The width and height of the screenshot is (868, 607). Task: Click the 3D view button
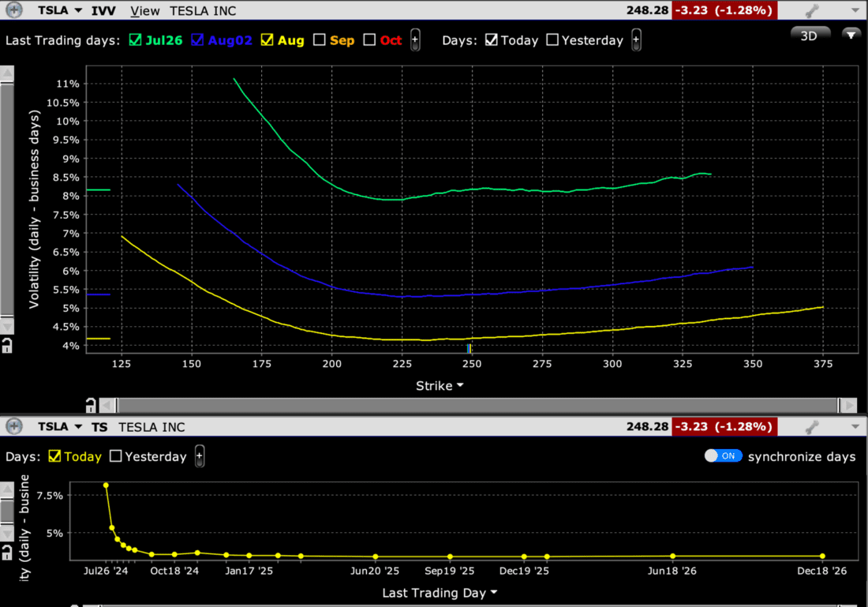tap(810, 36)
